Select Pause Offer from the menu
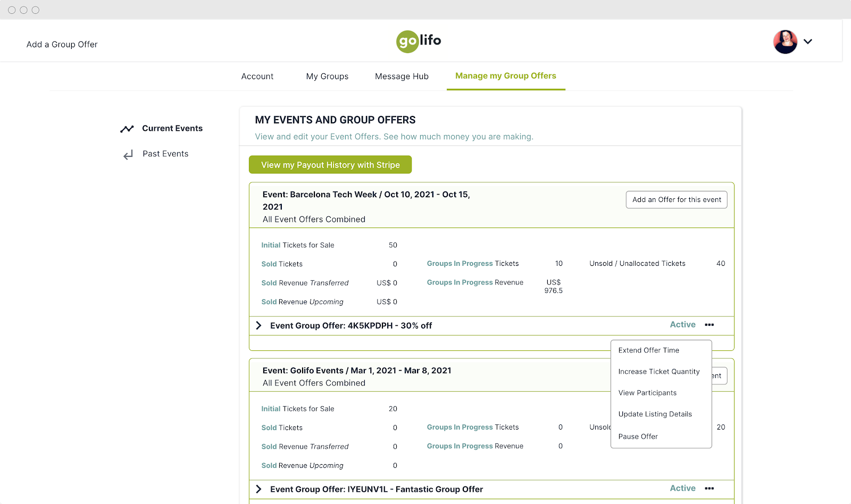The image size is (851, 504). click(638, 436)
